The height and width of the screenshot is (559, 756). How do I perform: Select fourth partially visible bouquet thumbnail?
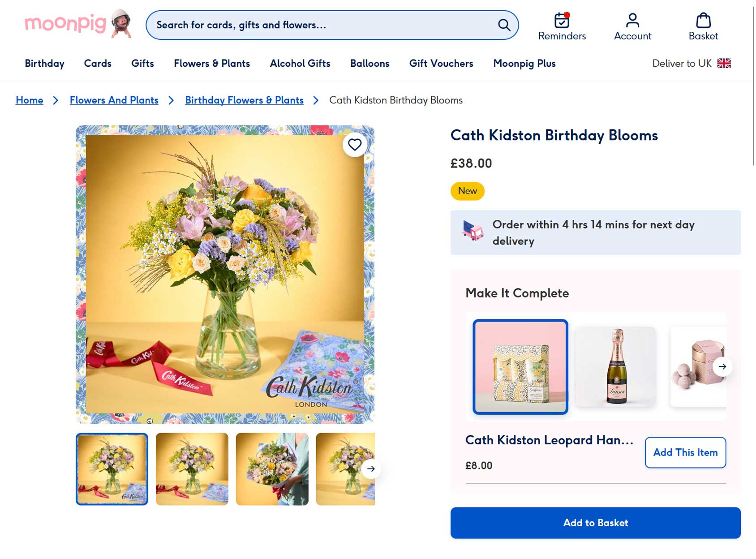[345, 469]
